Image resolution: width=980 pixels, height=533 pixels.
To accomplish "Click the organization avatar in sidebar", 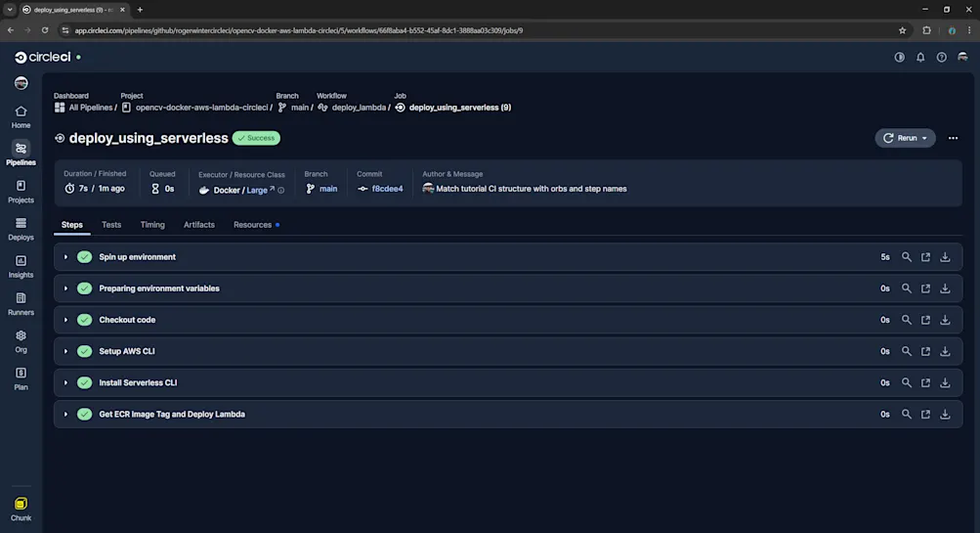I will [21, 82].
